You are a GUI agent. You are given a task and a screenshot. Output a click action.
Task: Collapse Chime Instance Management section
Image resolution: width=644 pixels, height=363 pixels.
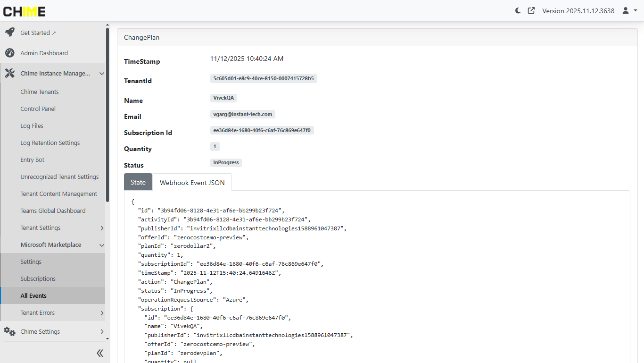tap(101, 74)
